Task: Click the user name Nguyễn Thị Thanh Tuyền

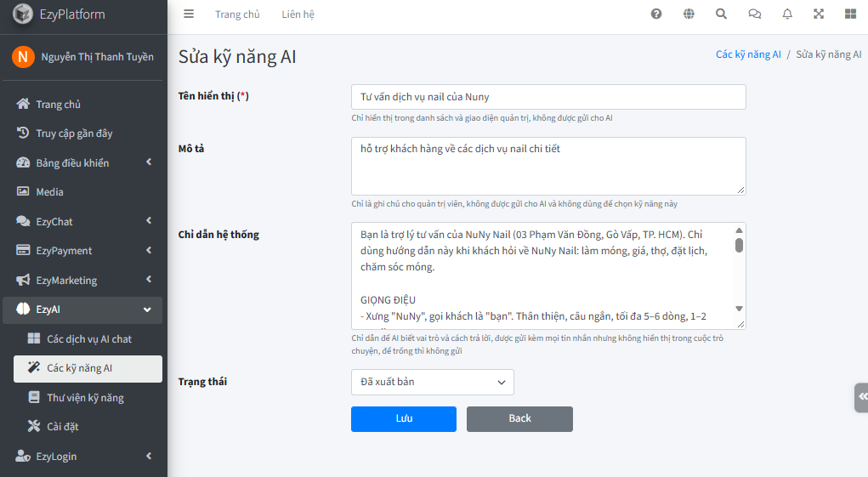Action: (x=98, y=56)
